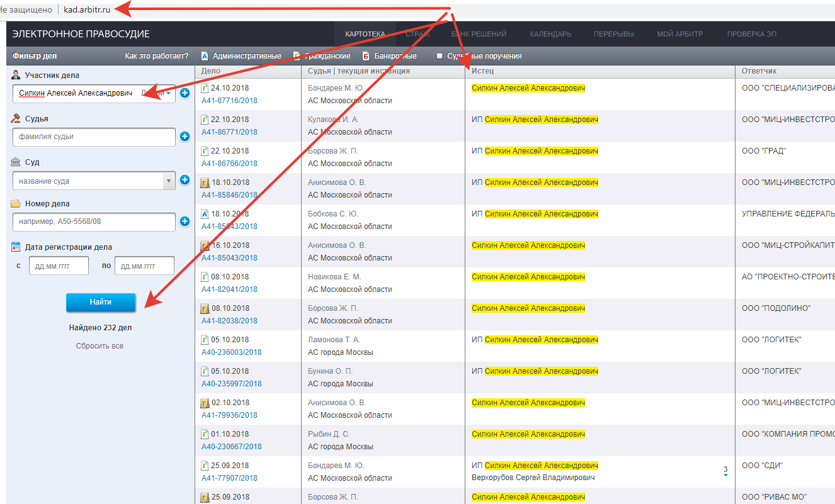Click the case icon beside A41-85846/2018

[x=205, y=182]
